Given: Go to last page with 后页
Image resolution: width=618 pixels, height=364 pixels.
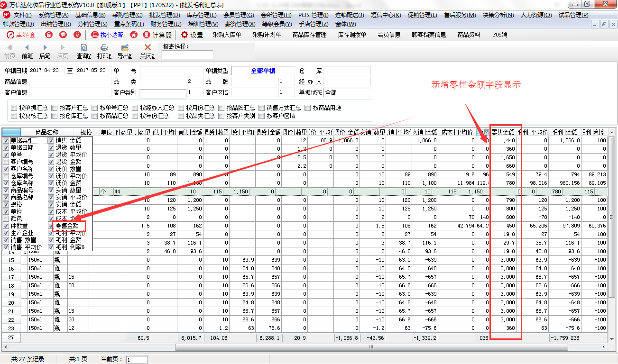Looking at the screenshot, I should coord(63,51).
